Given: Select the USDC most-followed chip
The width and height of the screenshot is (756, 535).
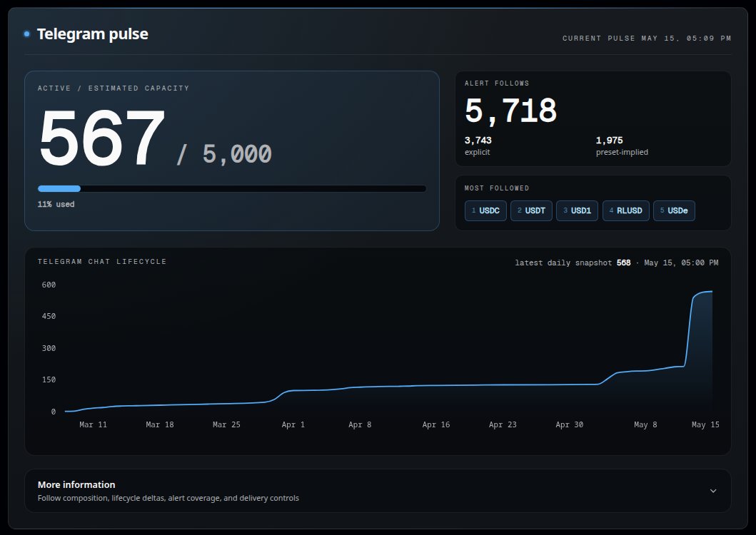Looking at the screenshot, I should [485, 210].
